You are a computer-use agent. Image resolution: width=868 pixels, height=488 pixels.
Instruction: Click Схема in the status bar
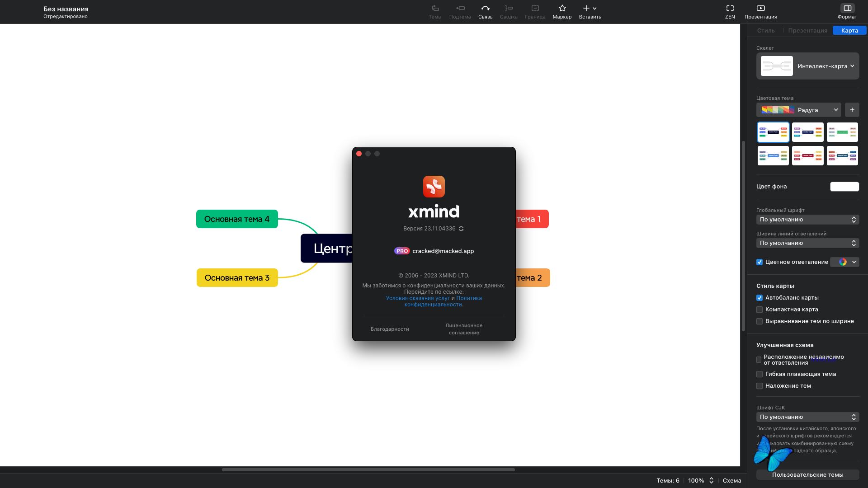[731, 480]
